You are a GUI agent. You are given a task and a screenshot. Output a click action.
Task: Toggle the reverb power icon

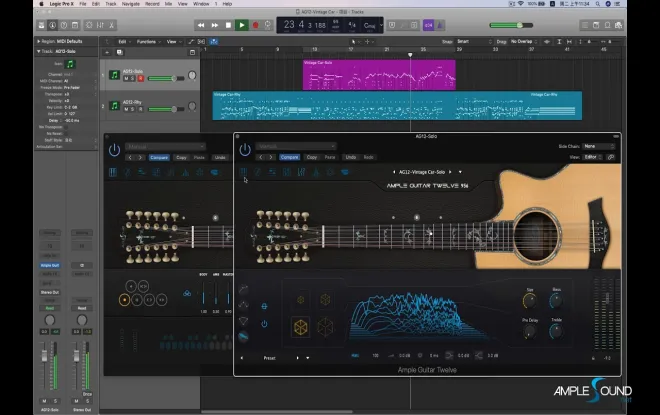point(264,324)
